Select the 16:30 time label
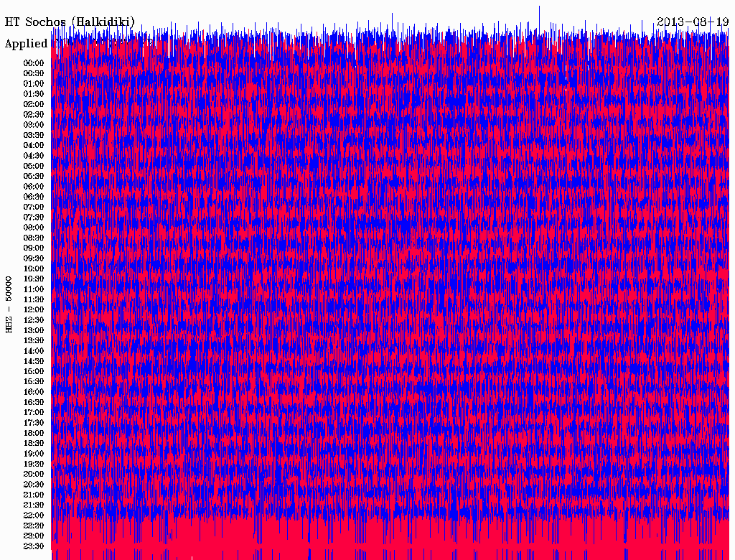The height and width of the screenshot is (560, 735). click(x=33, y=403)
